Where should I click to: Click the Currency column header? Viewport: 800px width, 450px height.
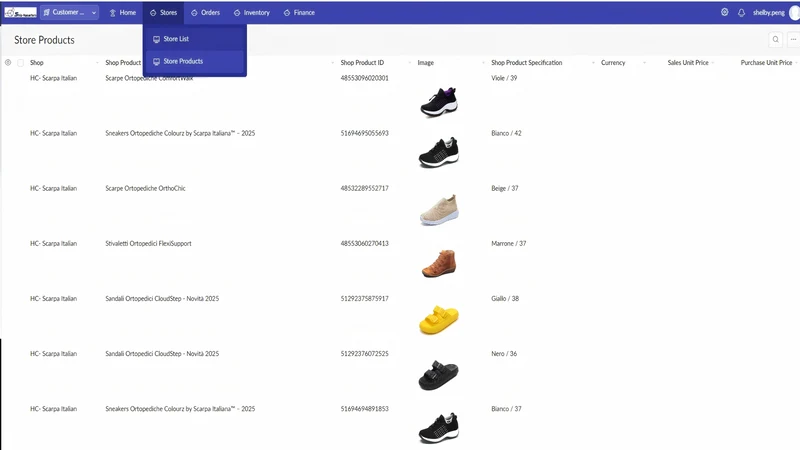pos(613,63)
